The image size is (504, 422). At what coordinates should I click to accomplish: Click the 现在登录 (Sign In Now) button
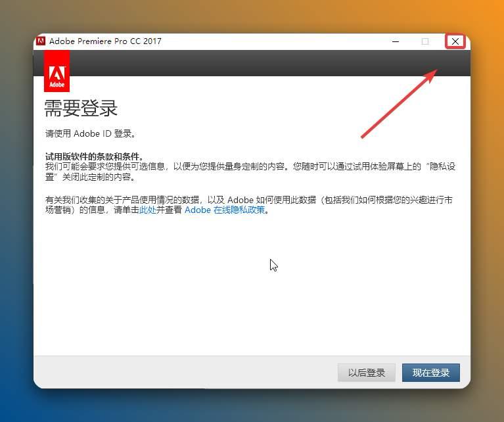tap(430, 373)
